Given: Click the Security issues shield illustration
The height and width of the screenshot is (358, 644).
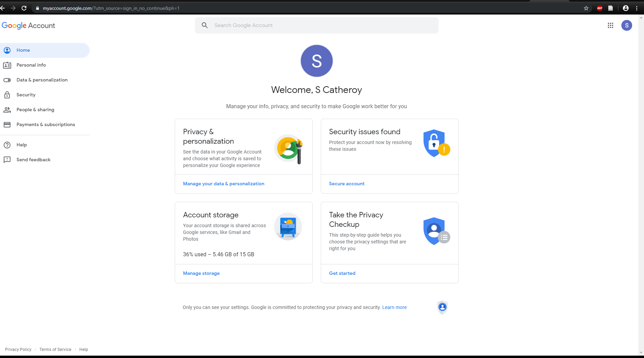Looking at the screenshot, I should (x=436, y=143).
